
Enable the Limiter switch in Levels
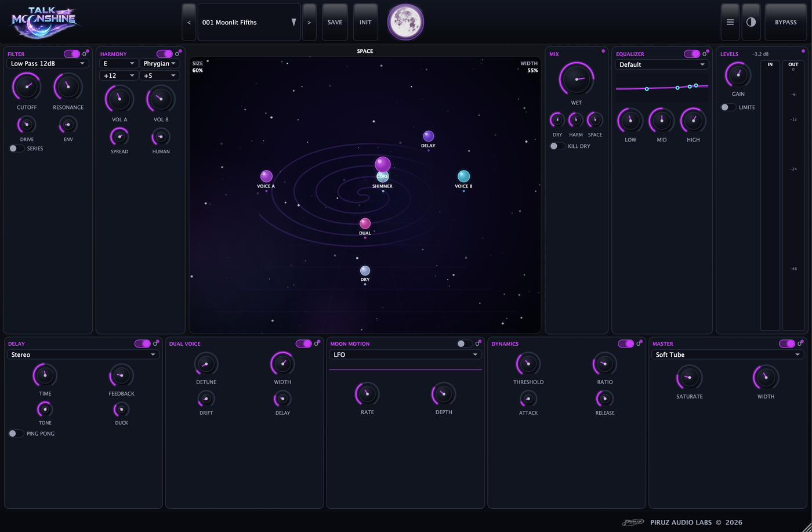pos(728,107)
